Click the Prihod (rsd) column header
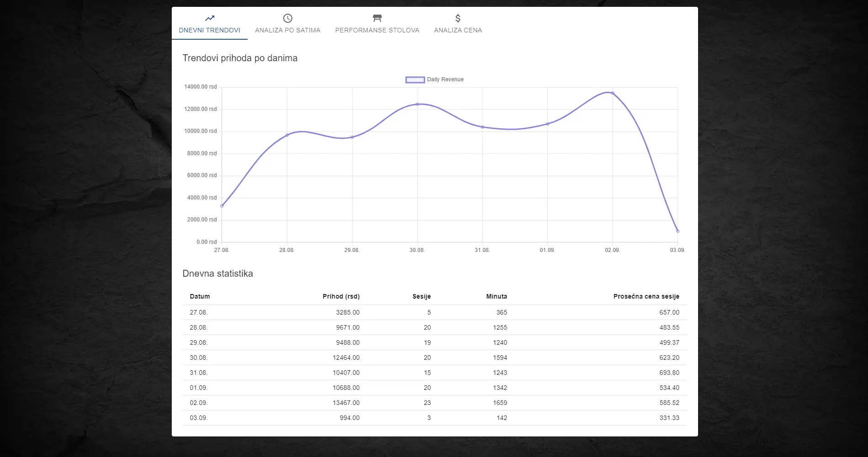The height and width of the screenshot is (457, 868). pyautogui.click(x=341, y=296)
